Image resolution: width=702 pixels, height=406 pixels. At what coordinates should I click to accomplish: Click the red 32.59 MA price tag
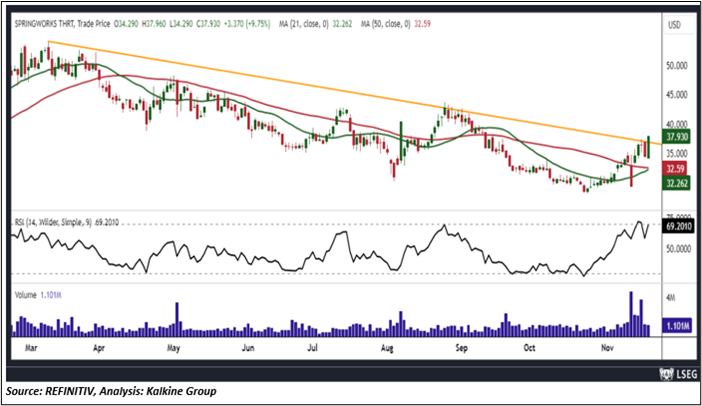coord(675,169)
